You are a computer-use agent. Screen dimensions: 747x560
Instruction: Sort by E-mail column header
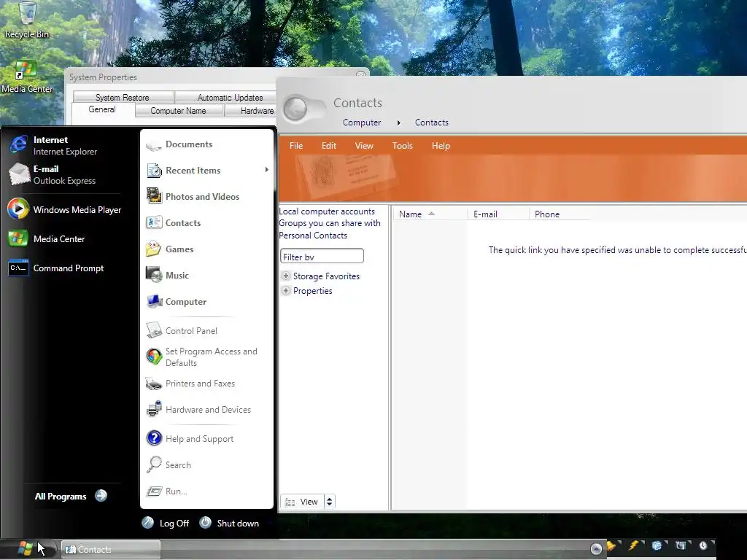(498, 214)
